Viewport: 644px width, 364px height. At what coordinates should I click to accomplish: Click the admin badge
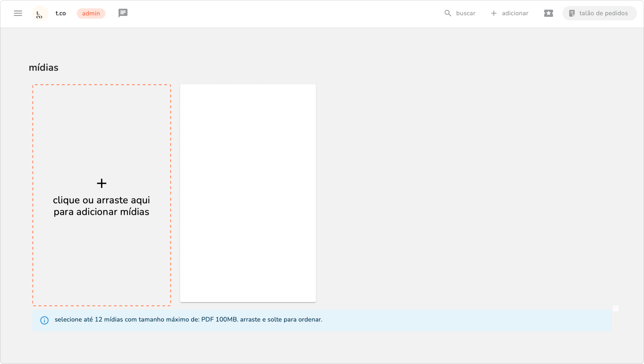click(x=91, y=13)
